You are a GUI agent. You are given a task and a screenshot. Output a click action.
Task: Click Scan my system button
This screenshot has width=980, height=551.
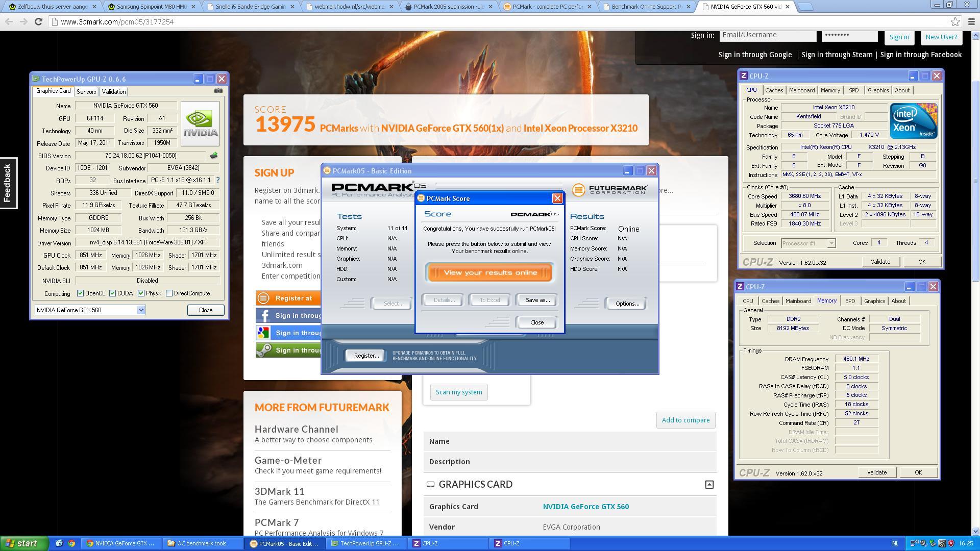click(x=458, y=392)
